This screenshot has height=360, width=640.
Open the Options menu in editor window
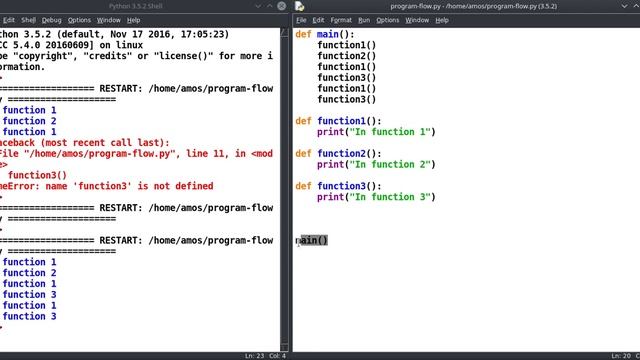point(387,20)
